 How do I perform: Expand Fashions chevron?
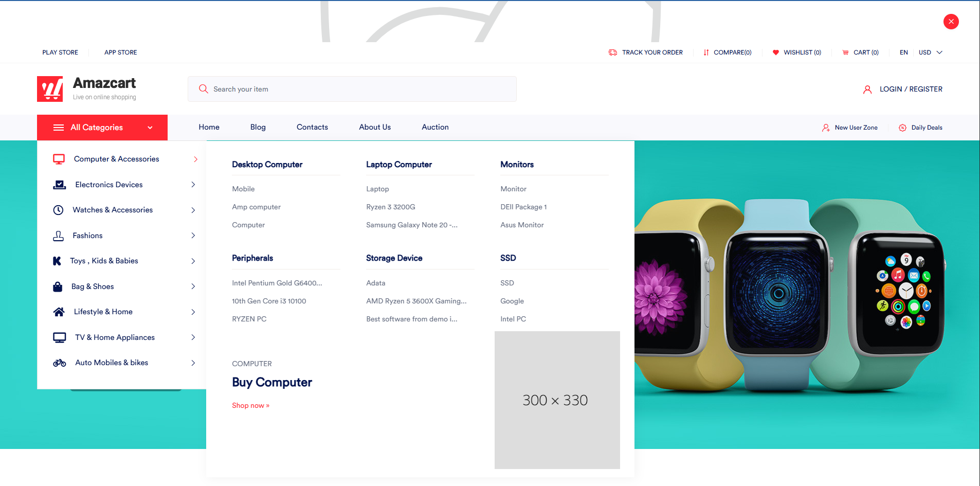pyautogui.click(x=193, y=236)
